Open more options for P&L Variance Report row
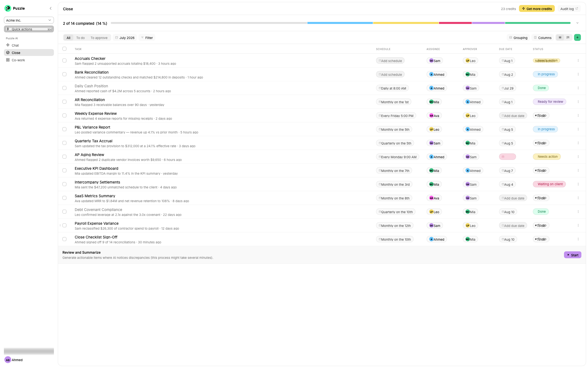The height and width of the screenshot is (368, 588). (578, 129)
